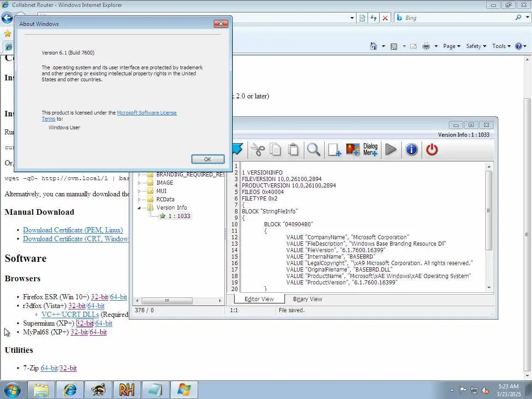Click the raccoon app icon in taskbar
The height and width of the screenshot is (399, 532).
[98, 390]
